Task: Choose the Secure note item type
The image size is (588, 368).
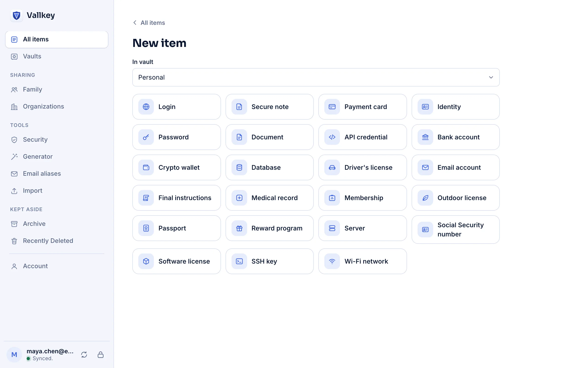Action: (269, 106)
